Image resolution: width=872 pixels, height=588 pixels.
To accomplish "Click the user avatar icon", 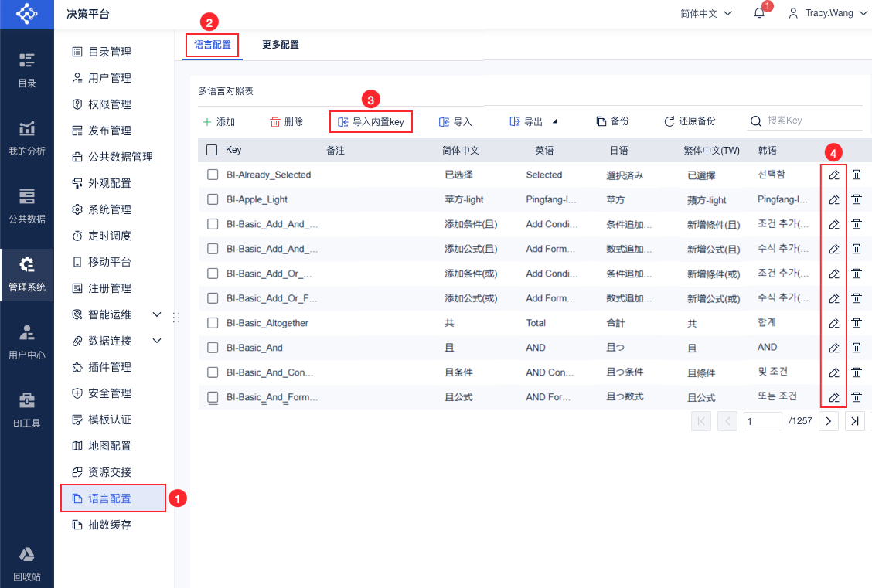I will click(x=793, y=13).
